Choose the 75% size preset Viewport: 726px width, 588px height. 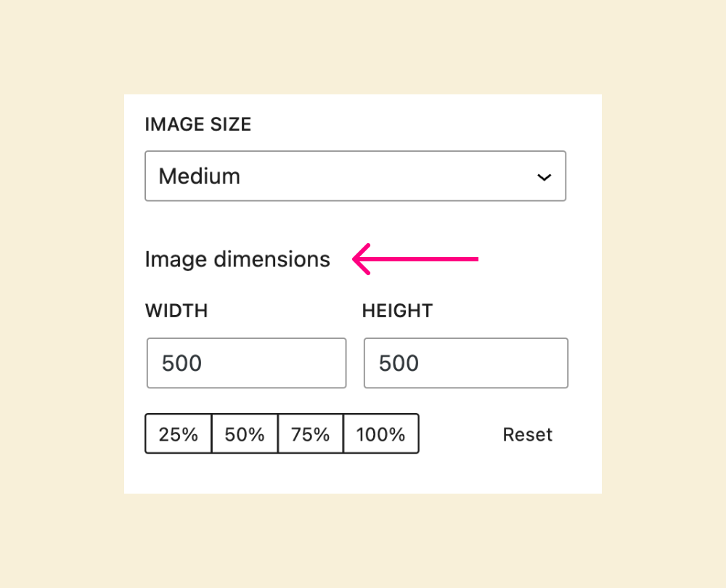click(311, 434)
